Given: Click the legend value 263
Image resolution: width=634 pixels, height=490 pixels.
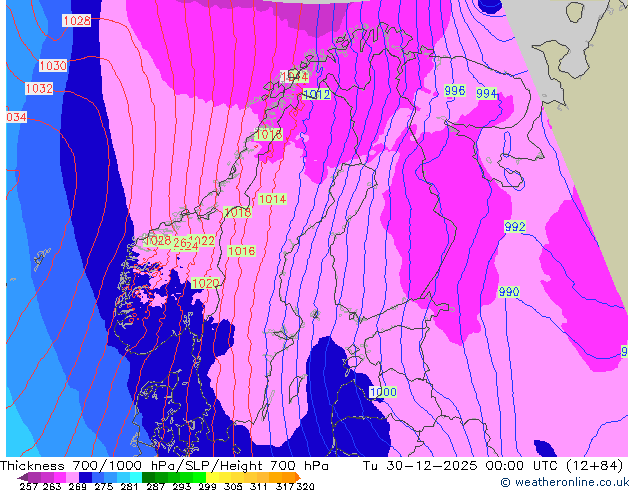Looking at the screenshot, I should point(52,486).
